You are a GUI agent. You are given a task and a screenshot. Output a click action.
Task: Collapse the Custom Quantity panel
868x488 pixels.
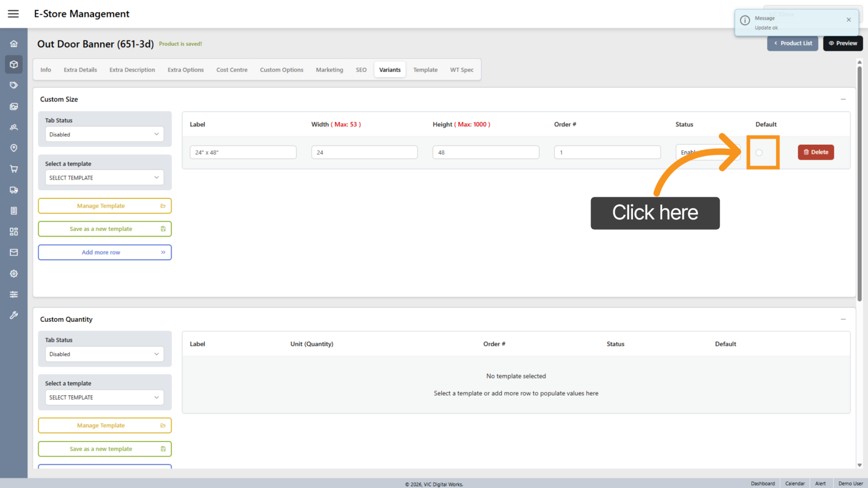click(843, 319)
